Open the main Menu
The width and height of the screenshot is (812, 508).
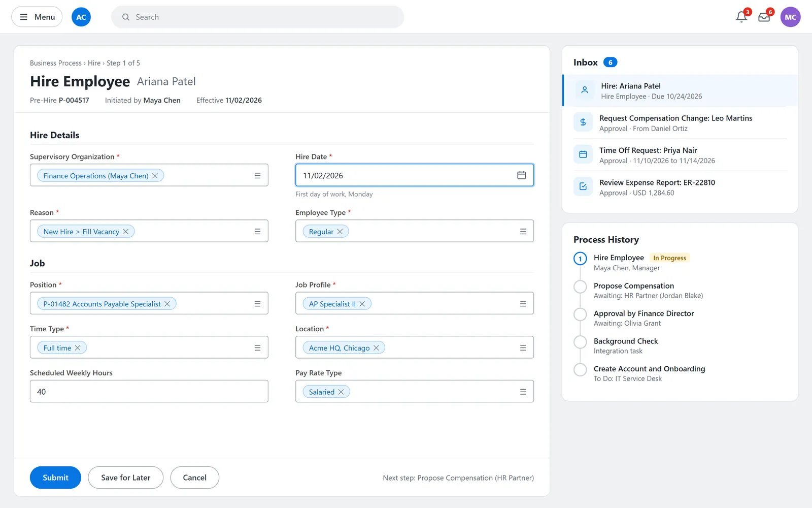[37, 17]
